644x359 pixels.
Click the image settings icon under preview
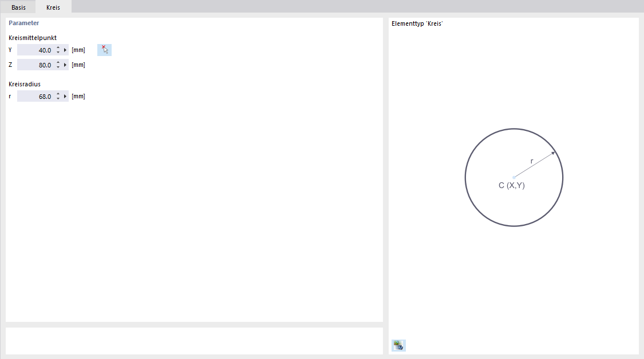[x=398, y=345]
